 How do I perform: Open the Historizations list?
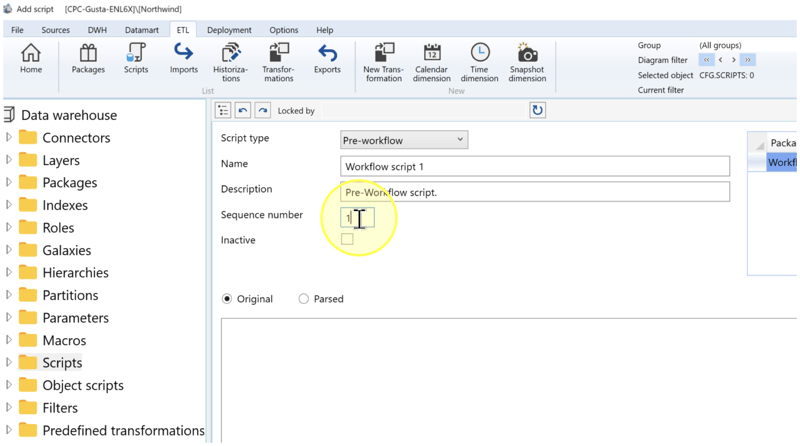pos(231,63)
